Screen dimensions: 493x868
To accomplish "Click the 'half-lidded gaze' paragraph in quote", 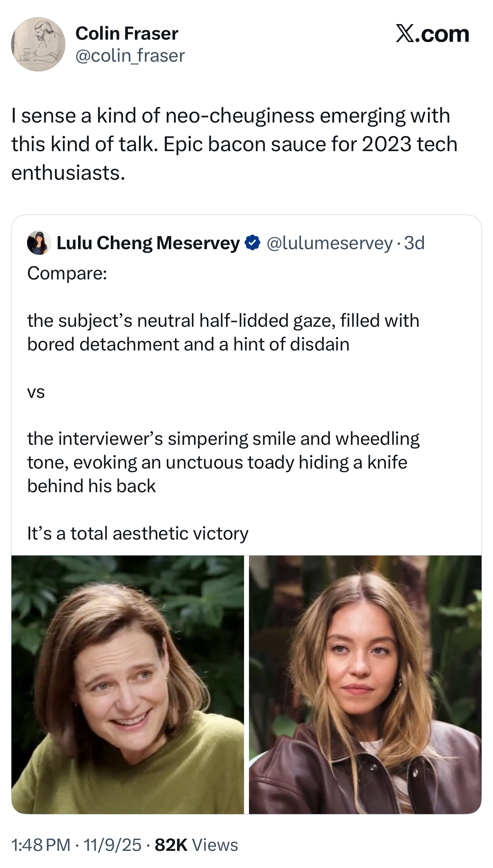I will (x=223, y=332).
